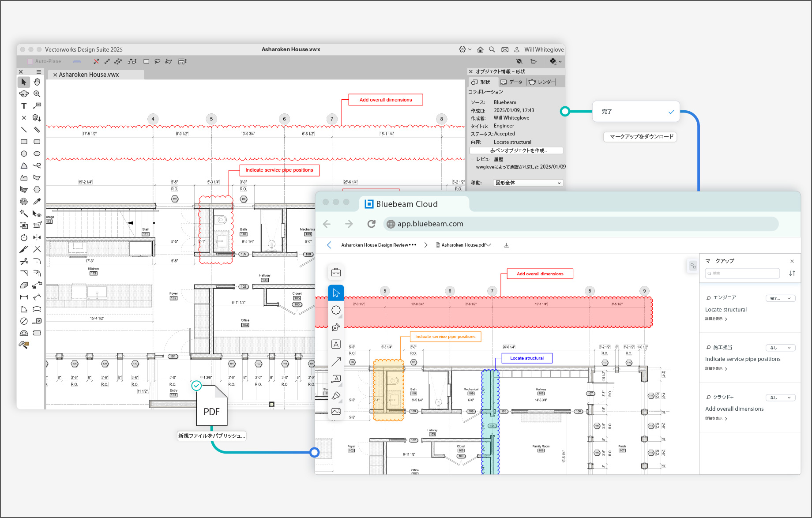This screenshot has width=812, height=518.
Task: Select the Callout tool in Vectorworks palette
Action: click(x=37, y=106)
